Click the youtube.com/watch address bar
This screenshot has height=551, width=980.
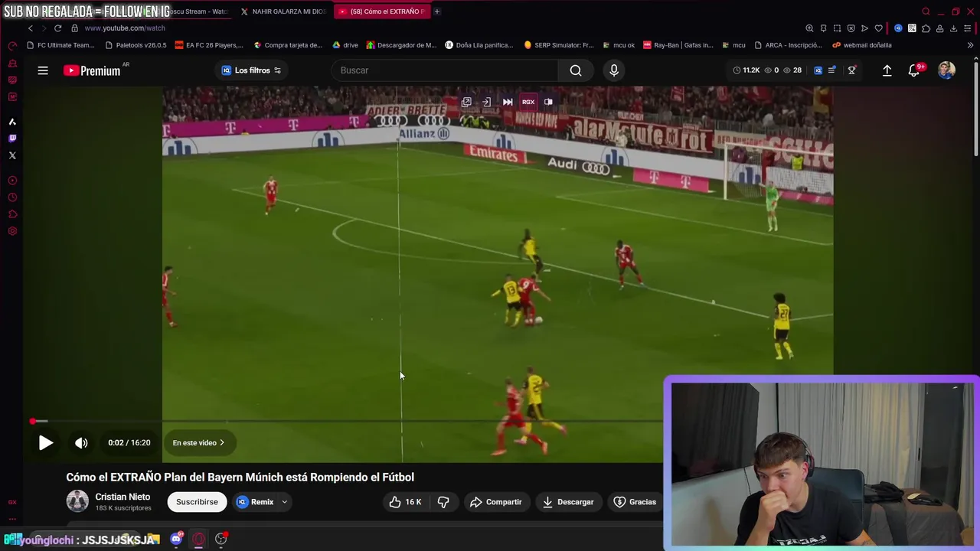[125, 28]
